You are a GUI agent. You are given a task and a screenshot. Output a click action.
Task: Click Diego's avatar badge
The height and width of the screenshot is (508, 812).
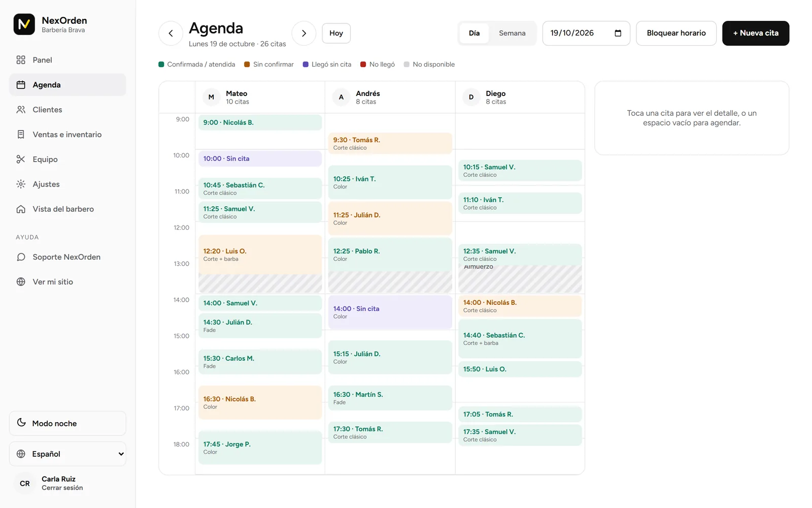click(471, 97)
